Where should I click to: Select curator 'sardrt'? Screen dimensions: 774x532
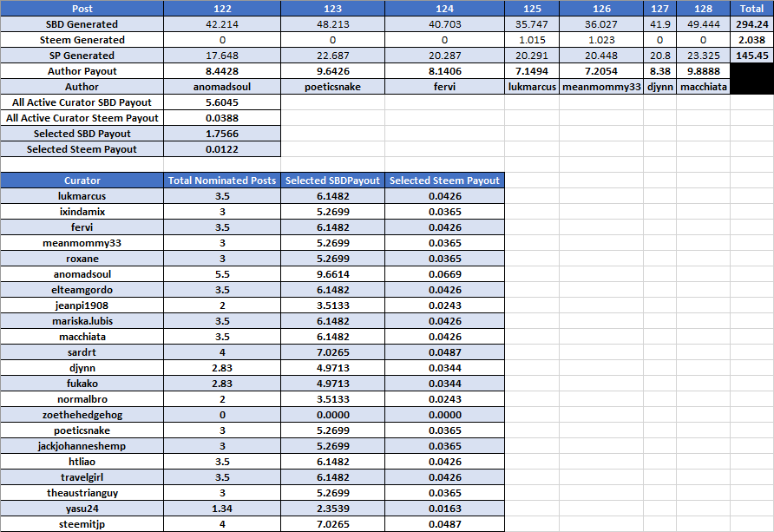click(82, 352)
